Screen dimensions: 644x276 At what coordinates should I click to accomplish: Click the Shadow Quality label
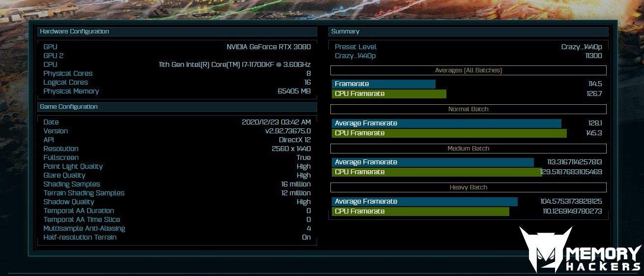pos(69,202)
